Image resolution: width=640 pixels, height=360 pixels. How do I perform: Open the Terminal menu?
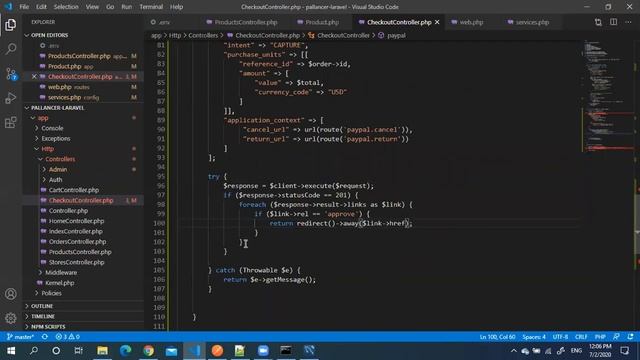151,7
